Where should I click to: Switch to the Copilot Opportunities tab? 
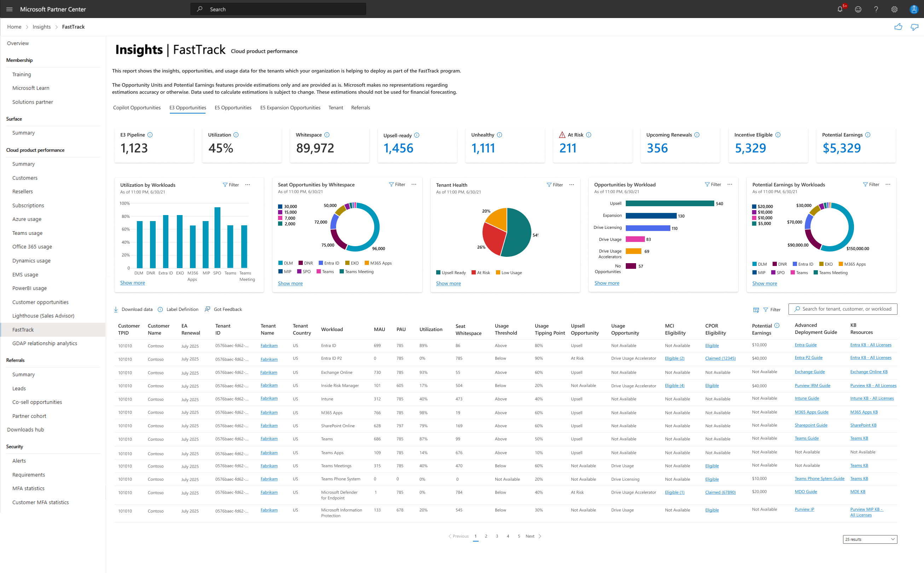pos(137,108)
